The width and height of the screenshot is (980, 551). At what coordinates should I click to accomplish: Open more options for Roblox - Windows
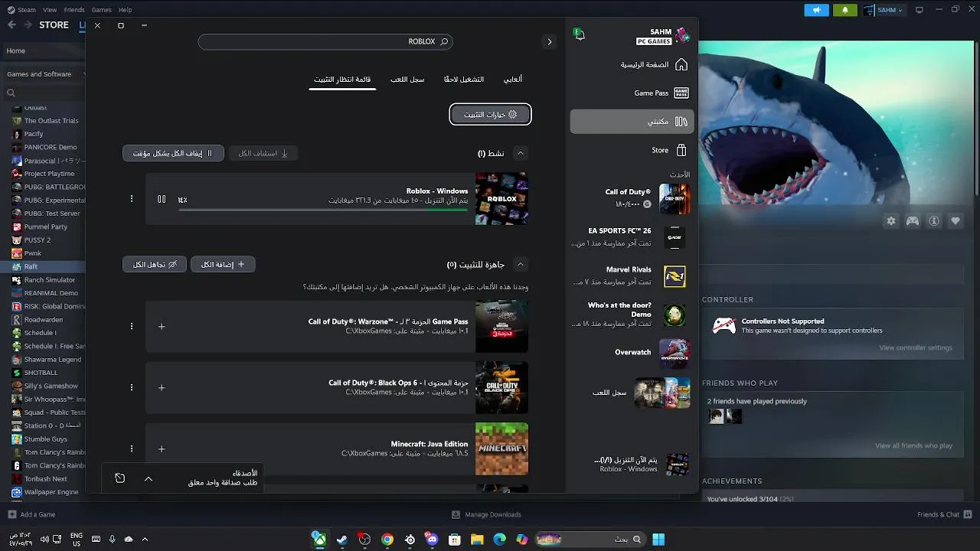click(x=132, y=199)
